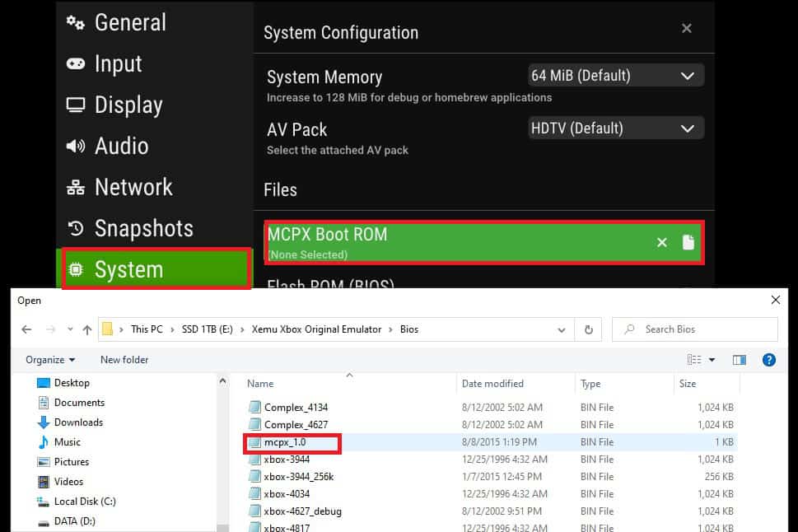798x532 pixels.
Task: Click the speaker icon next to Audio
Action: (75, 146)
